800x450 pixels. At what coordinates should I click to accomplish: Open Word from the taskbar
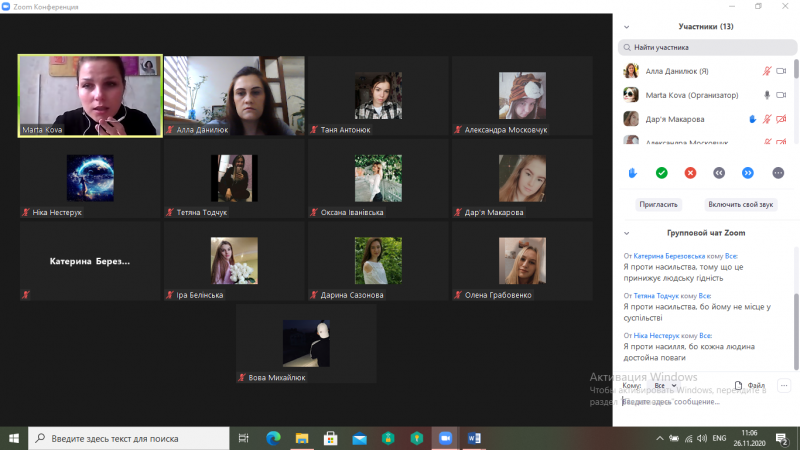(474, 438)
